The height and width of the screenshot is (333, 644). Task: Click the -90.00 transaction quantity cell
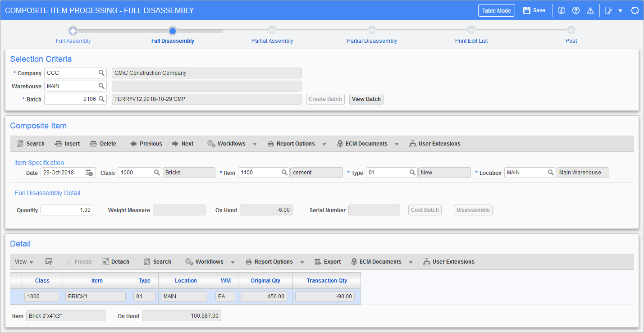point(324,297)
